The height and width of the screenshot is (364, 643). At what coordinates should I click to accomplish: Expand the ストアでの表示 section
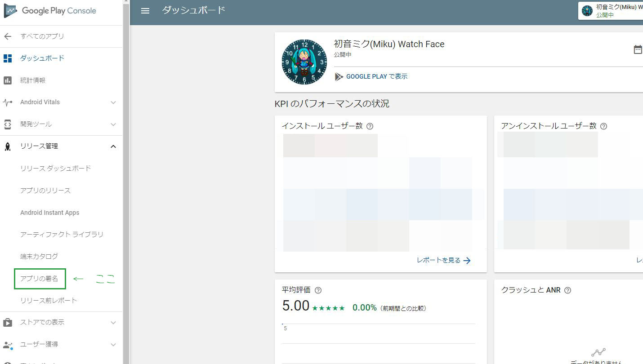click(x=113, y=323)
